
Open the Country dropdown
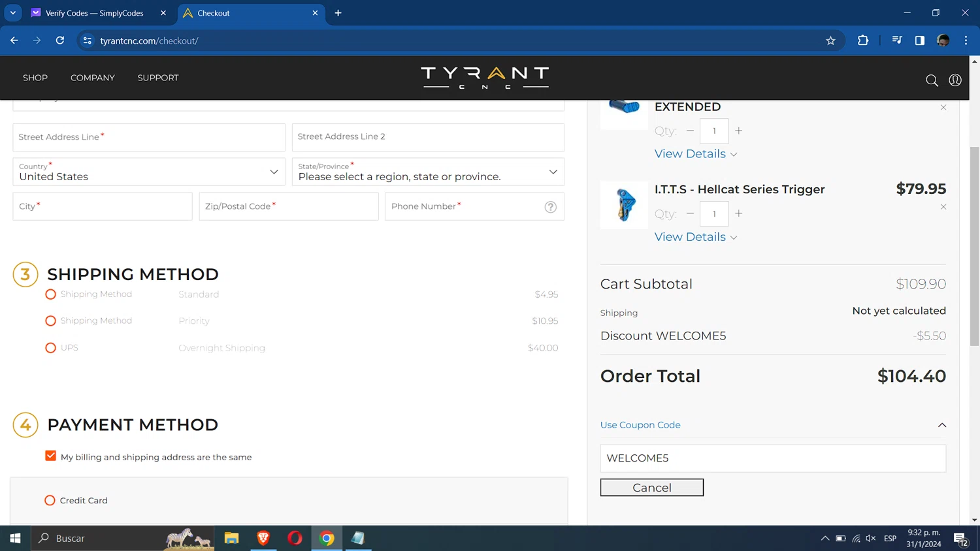tap(149, 172)
